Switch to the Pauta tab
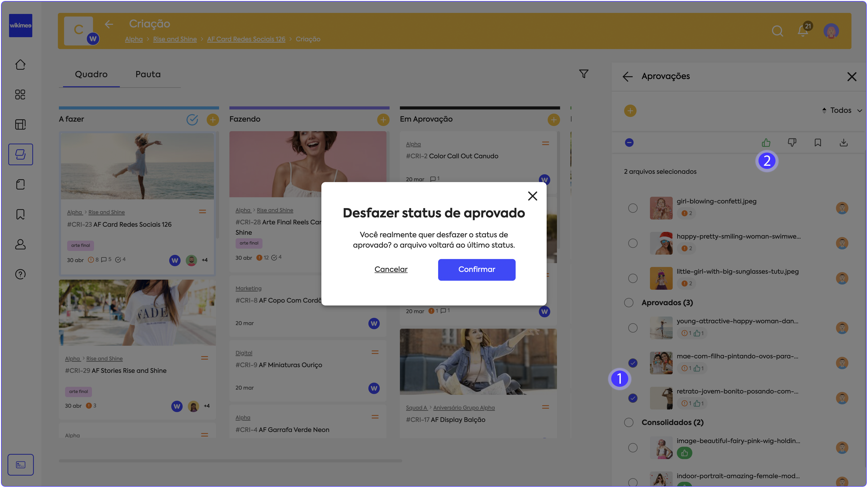 point(148,74)
